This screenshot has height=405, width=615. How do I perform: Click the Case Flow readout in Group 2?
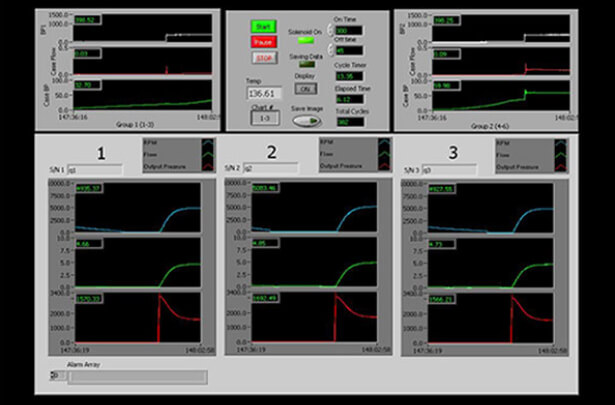pyautogui.click(x=446, y=54)
